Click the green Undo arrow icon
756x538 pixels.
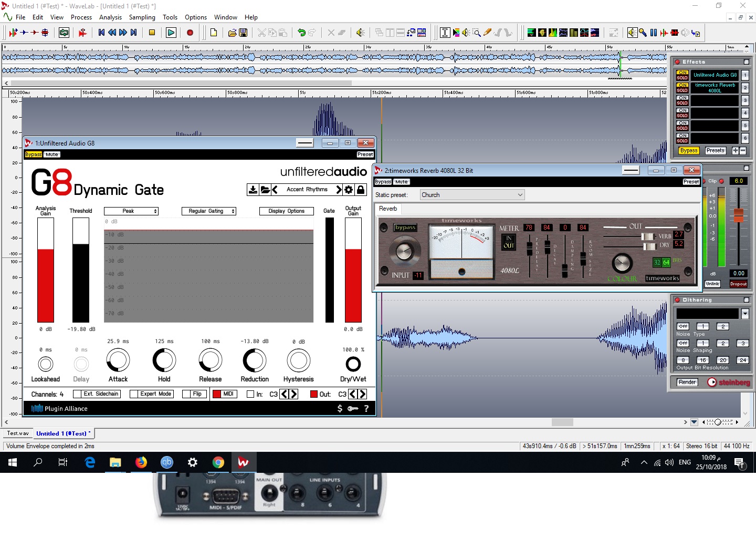(x=301, y=33)
